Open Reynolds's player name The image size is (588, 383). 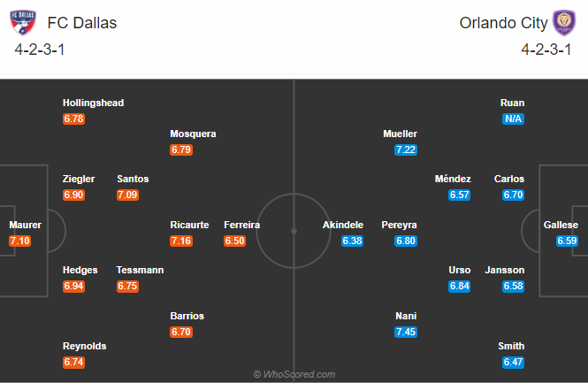pos(84,346)
